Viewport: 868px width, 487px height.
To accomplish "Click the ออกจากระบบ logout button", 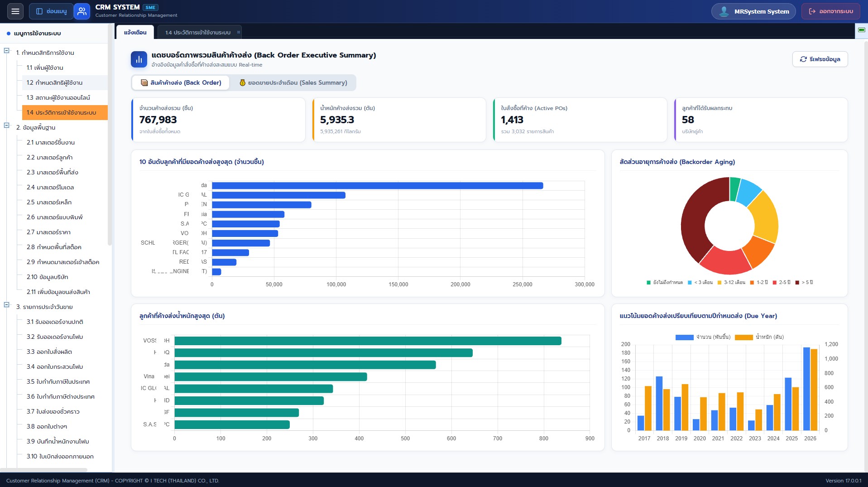I will pyautogui.click(x=831, y=11).
